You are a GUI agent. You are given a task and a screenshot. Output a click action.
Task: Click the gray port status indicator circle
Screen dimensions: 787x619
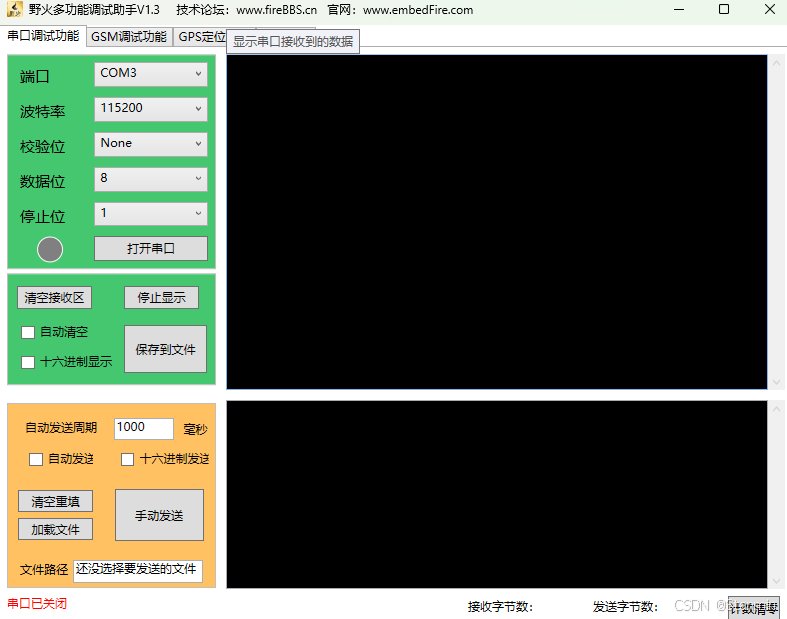50,250
